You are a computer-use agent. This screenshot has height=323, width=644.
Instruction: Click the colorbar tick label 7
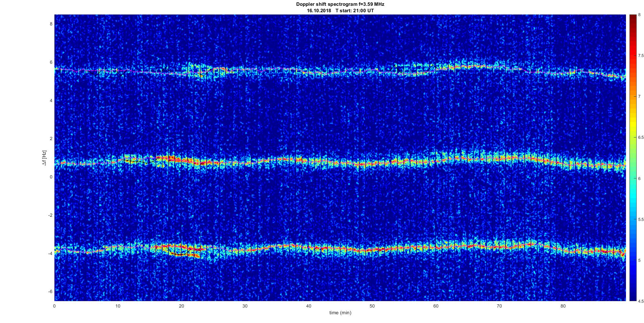pos(639,97)
